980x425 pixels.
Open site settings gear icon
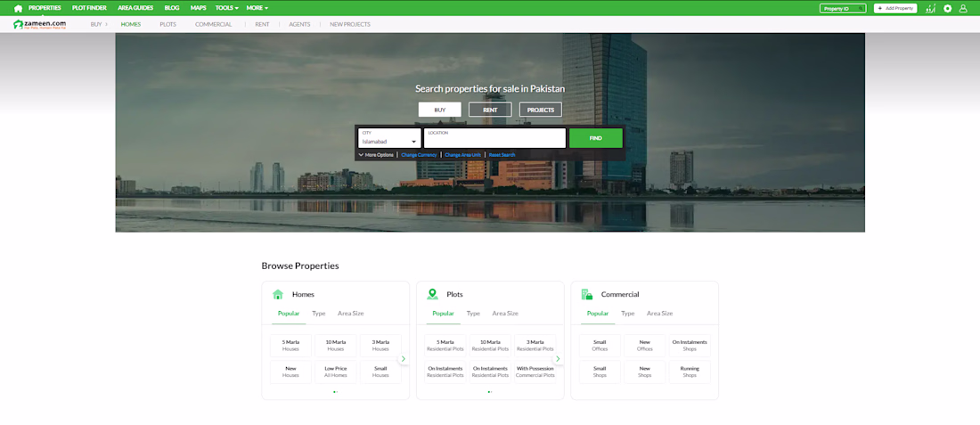click(948, 9)
